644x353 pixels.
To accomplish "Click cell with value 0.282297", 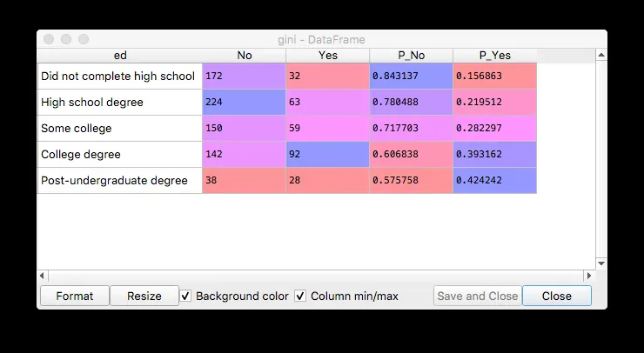I will (495, 128).
